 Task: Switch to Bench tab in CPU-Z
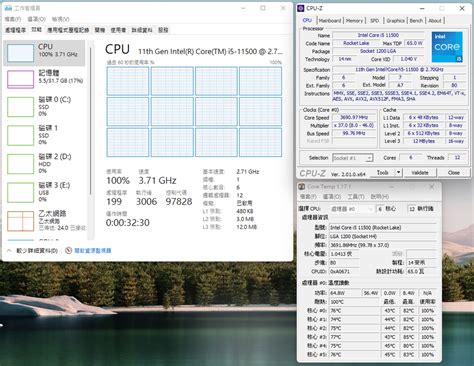pyautogui.click(x=416, y=21)
